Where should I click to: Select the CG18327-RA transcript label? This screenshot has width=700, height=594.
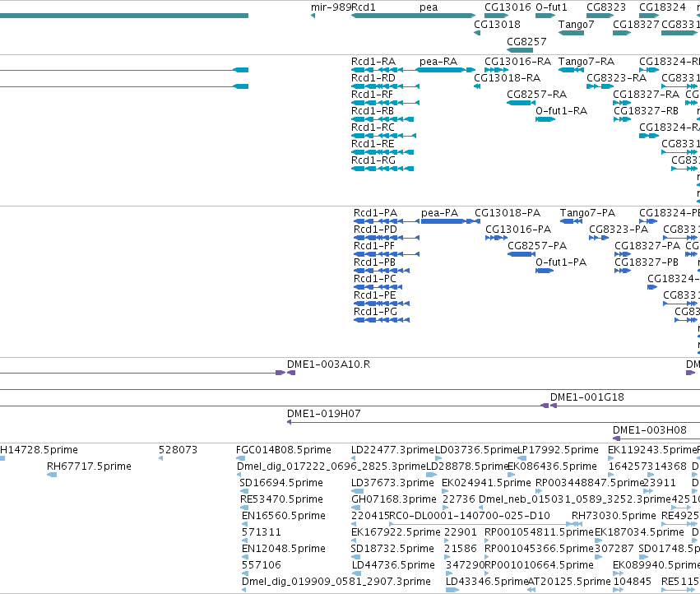point(646,95)
